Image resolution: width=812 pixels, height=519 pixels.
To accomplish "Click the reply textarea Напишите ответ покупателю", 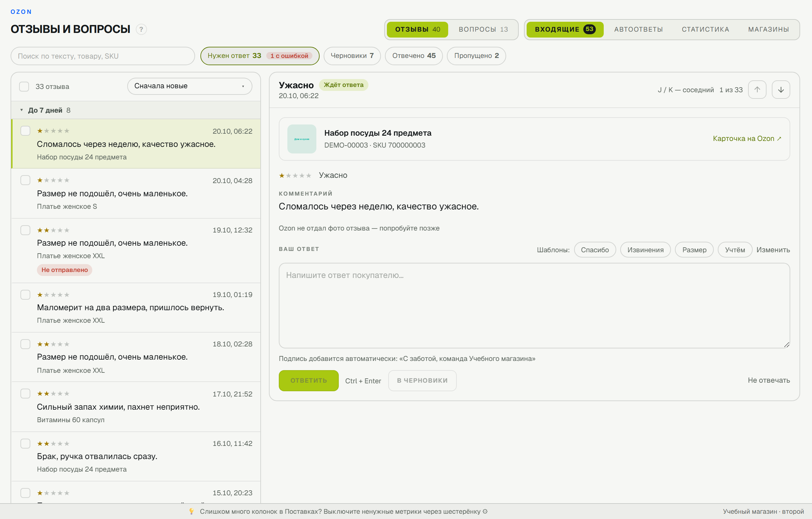I will (x=534, y=305).
